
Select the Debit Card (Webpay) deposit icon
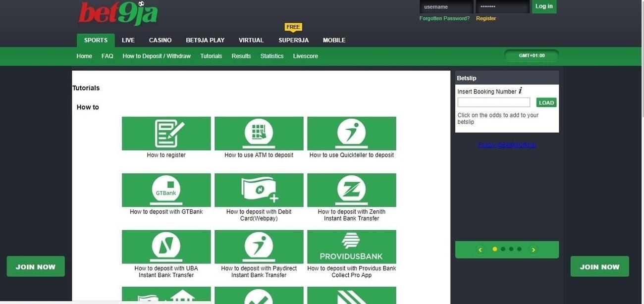(x=259, y=190)
